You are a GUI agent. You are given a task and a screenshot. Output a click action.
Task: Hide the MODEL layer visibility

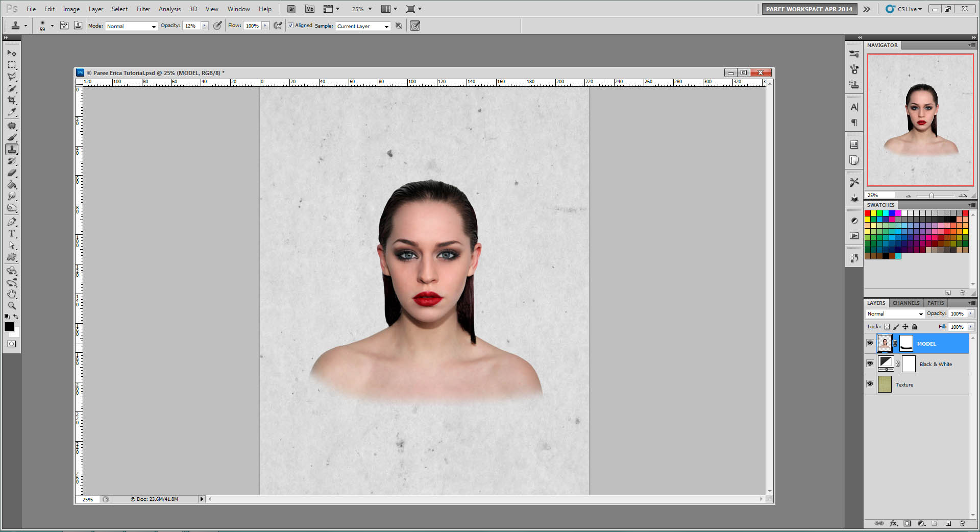pos(870,343)
